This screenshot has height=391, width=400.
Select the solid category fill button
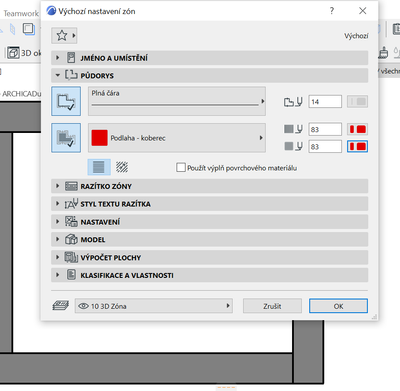pyautogui.click(x=99, y=167)
